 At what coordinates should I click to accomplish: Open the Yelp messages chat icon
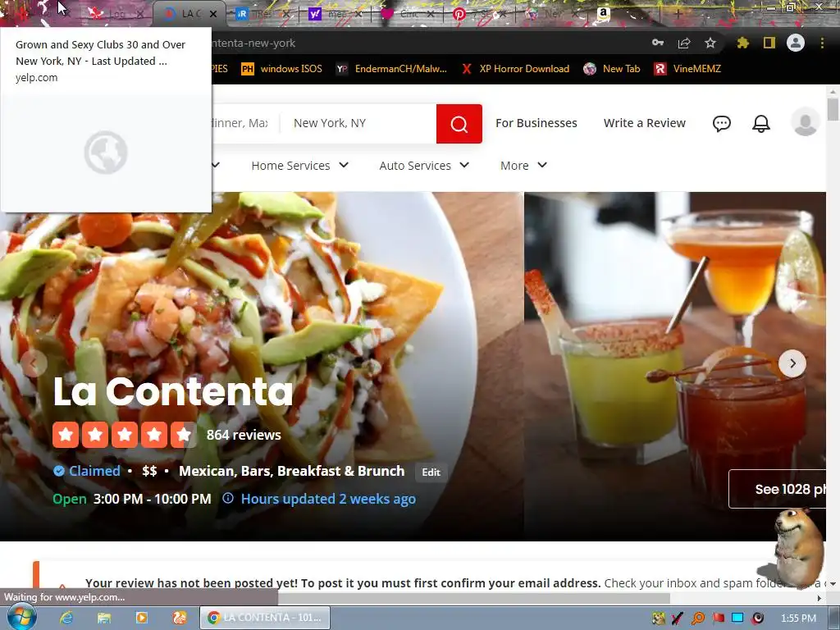tap(722, 124)
